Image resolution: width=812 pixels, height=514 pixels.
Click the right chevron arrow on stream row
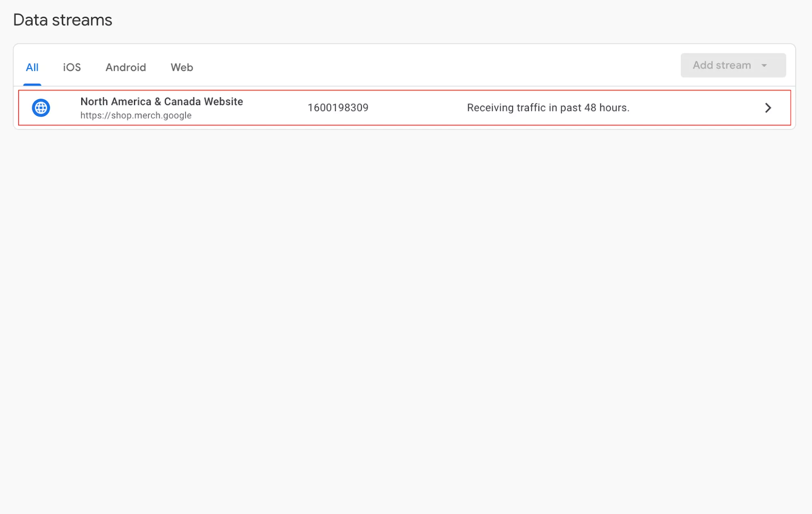click(768, 108)
